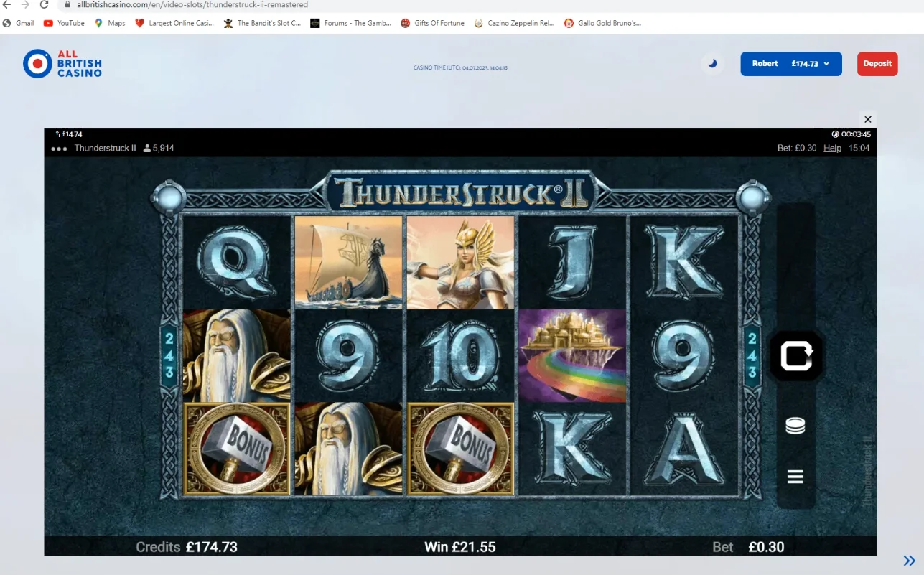This screenshot has width=924, height=575.
Task: Toggle dark mode moon icon
Action: point(712,63)
